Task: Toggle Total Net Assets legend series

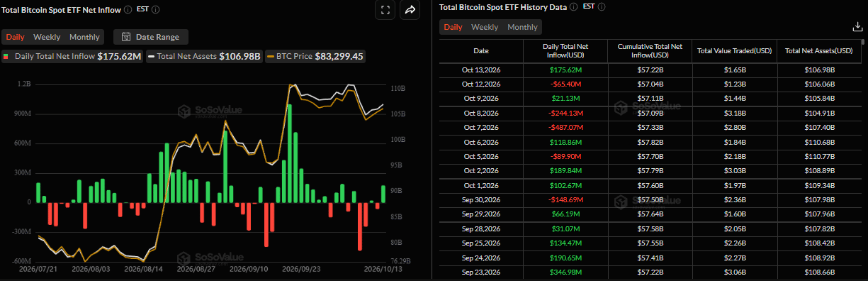Action: (205, 56)
